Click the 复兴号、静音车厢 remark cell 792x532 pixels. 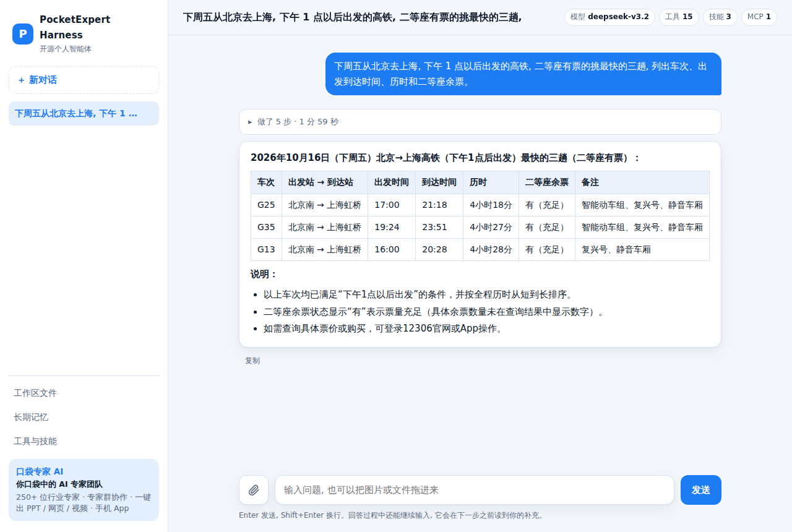point(642,249)
